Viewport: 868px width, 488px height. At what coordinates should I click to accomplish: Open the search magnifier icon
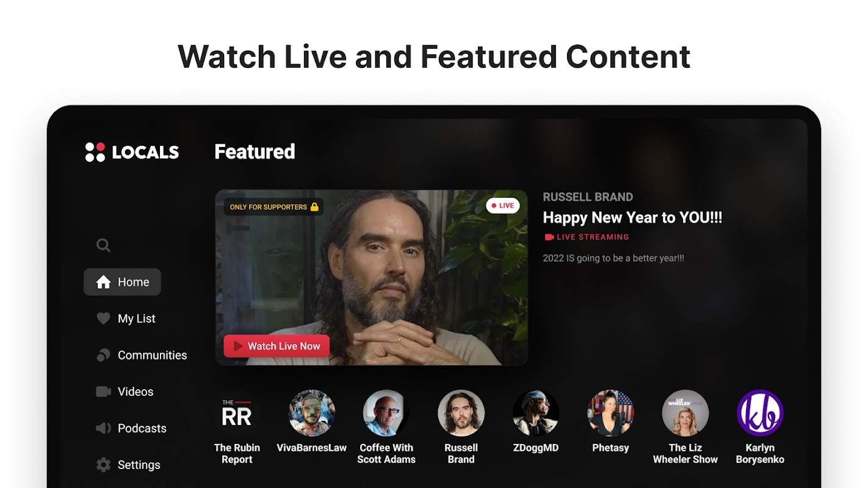[103, 245]
